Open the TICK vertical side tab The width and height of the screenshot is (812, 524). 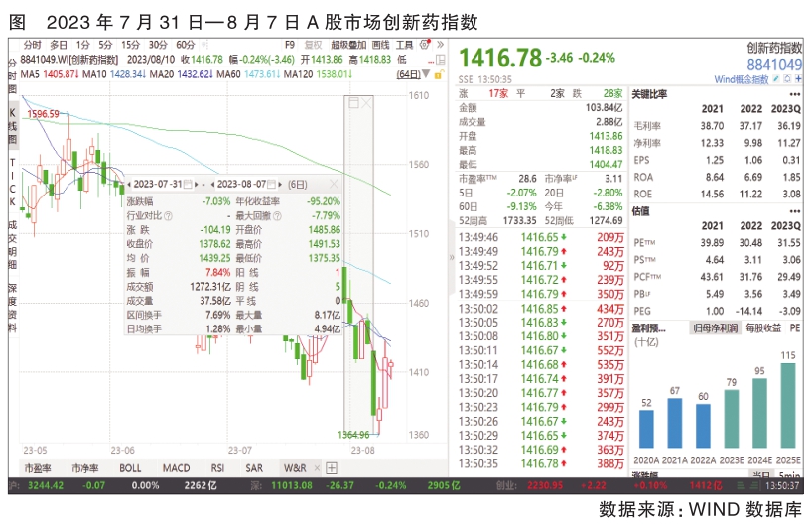pyautogui.click(x=13, y=182)
